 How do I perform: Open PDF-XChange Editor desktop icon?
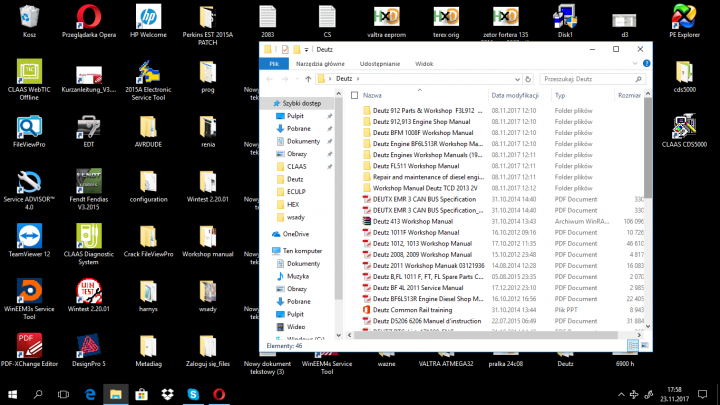pyautogui.click(x=30, y=345)
